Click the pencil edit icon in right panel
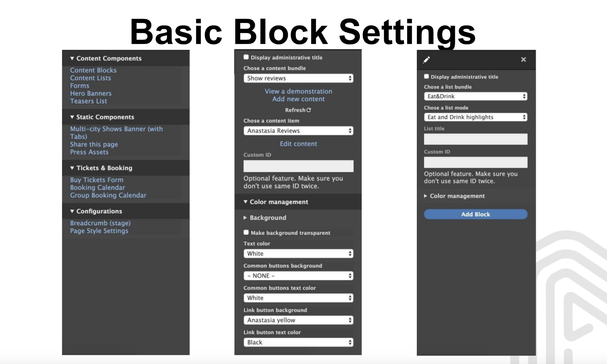The height and width of the screenshot is (364, 607). pos(427,60)
